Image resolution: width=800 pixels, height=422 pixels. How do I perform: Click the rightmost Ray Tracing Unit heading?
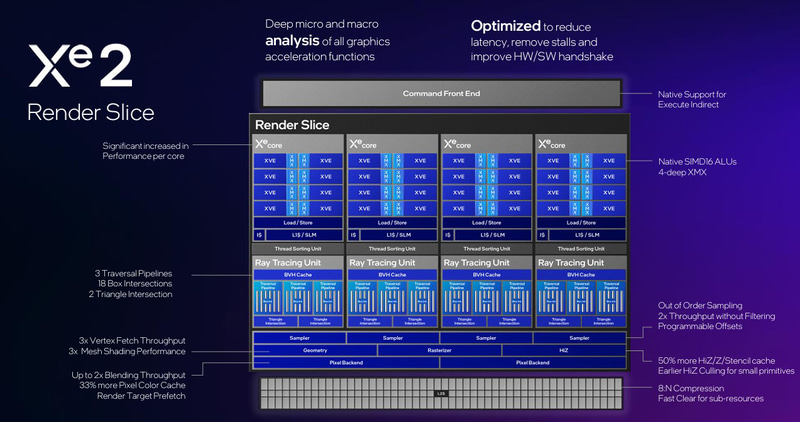571,263
